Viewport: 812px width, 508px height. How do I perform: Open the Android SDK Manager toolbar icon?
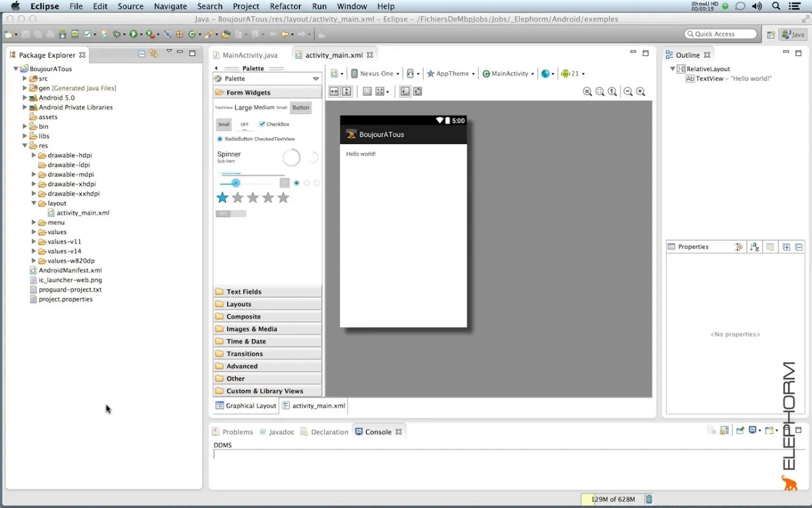(63, 34)
